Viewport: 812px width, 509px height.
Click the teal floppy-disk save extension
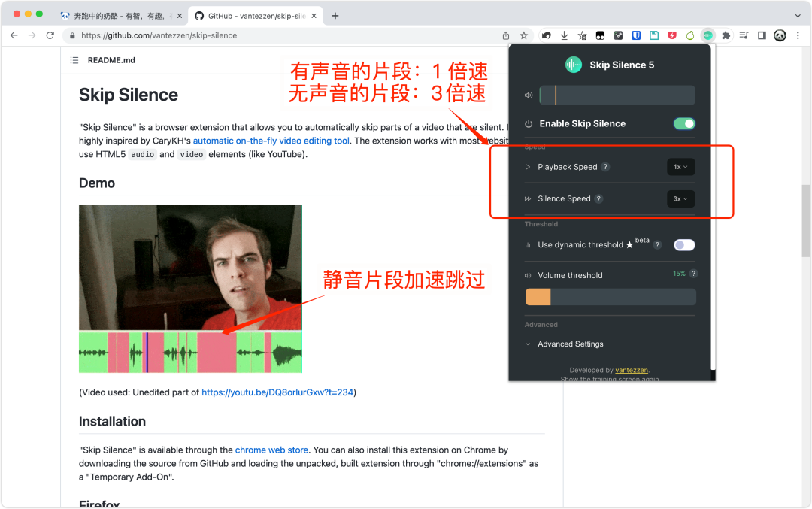click(654, 35)
